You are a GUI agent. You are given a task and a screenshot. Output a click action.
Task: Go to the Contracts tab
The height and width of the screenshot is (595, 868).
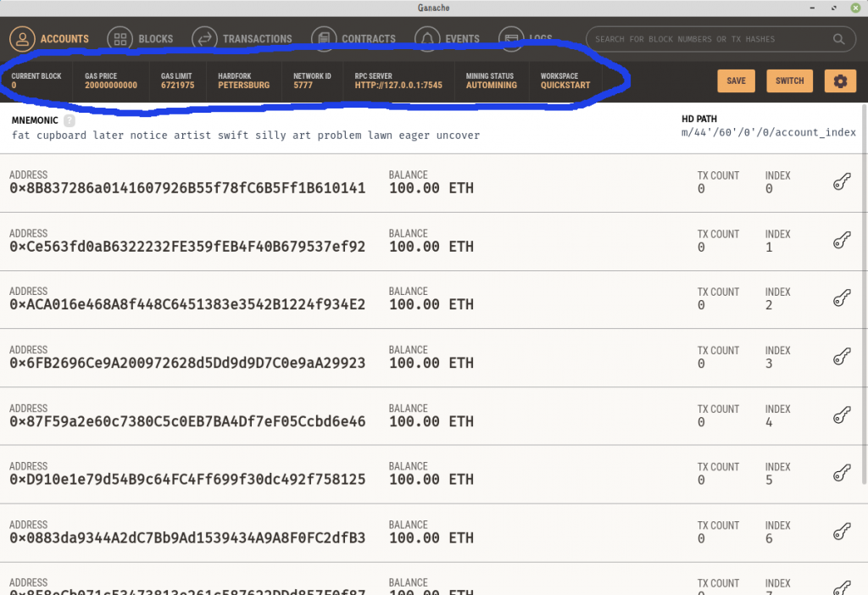click(353, 39)
